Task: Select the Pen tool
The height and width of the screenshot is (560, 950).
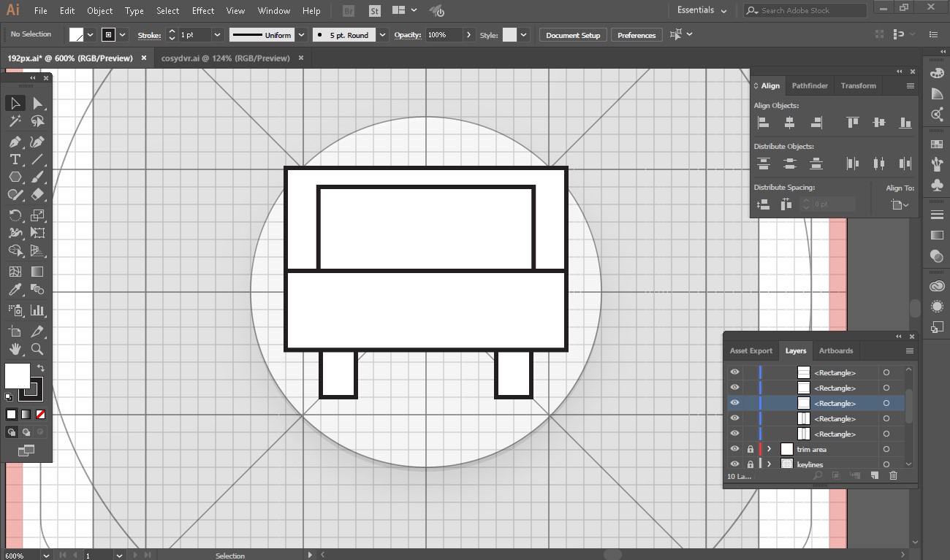Action: (x=15, y=142)
